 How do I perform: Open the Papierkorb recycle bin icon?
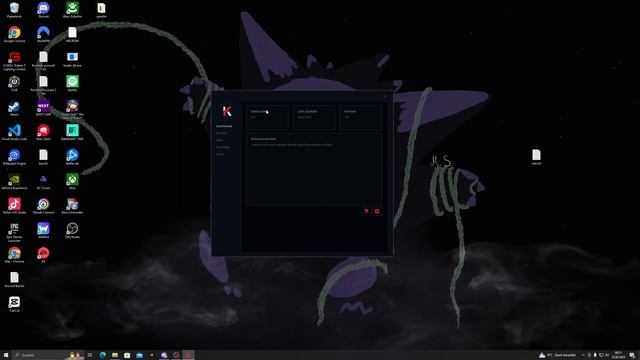point(14,10)
